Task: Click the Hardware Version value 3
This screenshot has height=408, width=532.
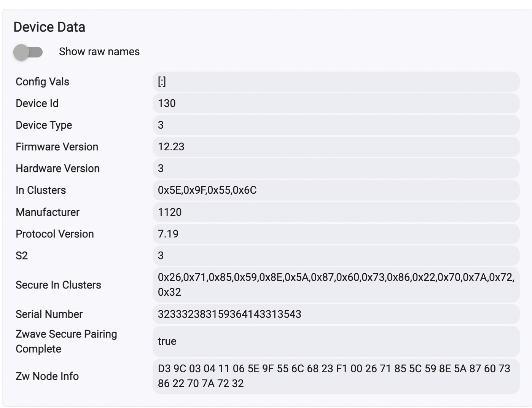Action: pyautogui.click(x=336, y=168)
